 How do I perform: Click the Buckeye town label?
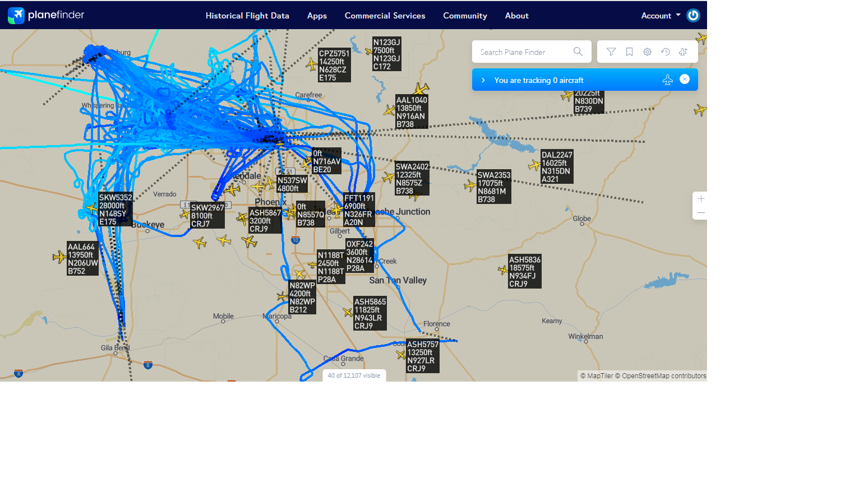click(148, 225)
